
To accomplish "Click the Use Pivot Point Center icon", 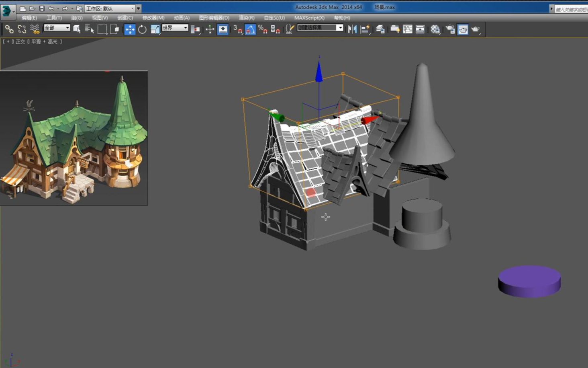I will pos(196,29).
